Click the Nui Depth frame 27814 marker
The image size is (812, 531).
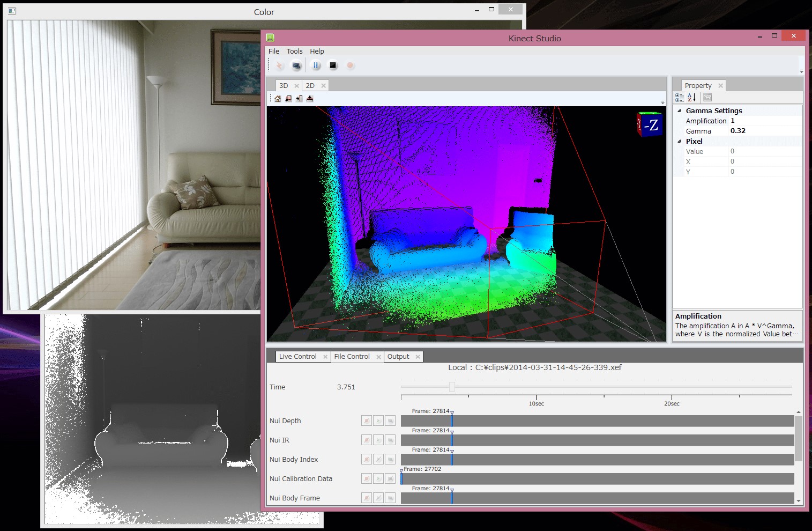pyautogui.click(x=452, y=419)
